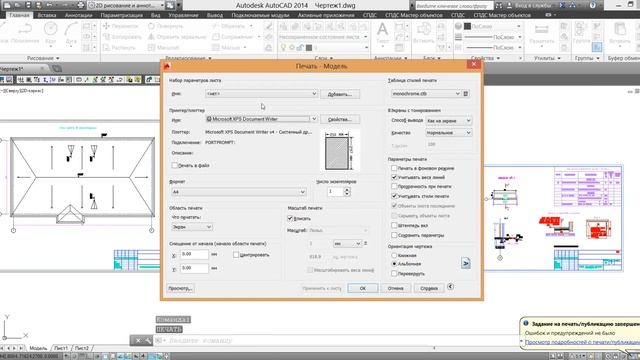Click the Круг (circle) tool in ribbon
640x360 pixels.
pos(51,33)
